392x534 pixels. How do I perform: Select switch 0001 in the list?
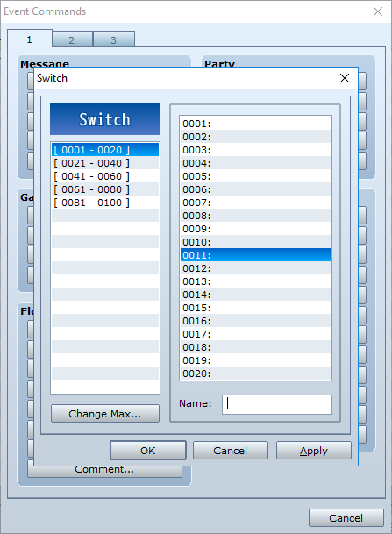[255, 124]
